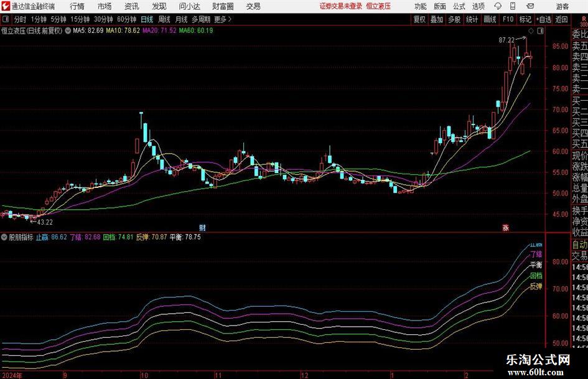This screenshot has height=379, width=588.
Task: Open the mail envelope icon
Action: 530,6
